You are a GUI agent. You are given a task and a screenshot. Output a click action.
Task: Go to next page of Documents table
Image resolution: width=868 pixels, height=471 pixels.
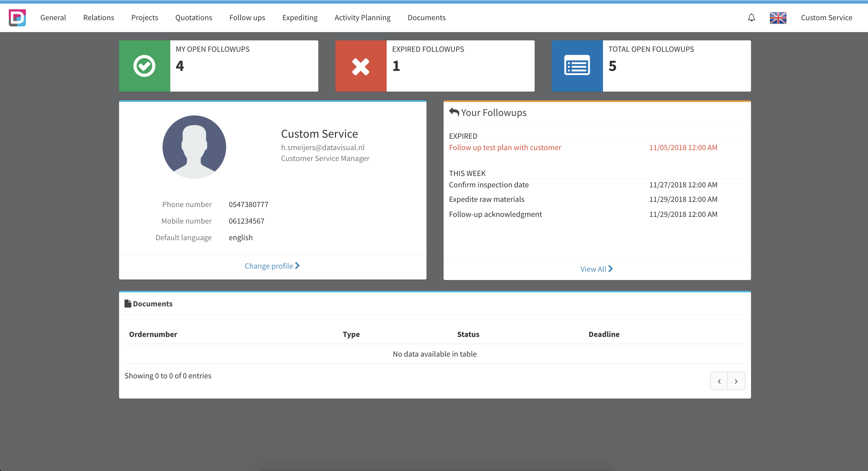coord(736,381)
